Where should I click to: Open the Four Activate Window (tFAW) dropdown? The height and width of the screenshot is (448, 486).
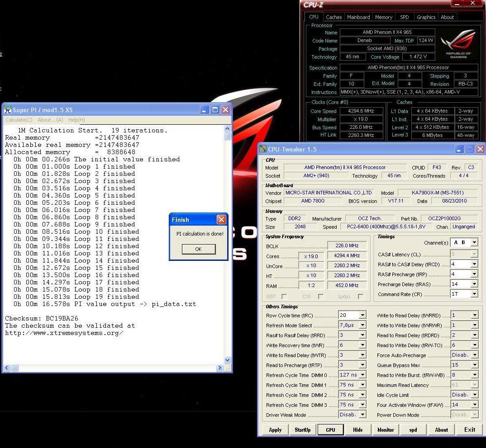475,404
